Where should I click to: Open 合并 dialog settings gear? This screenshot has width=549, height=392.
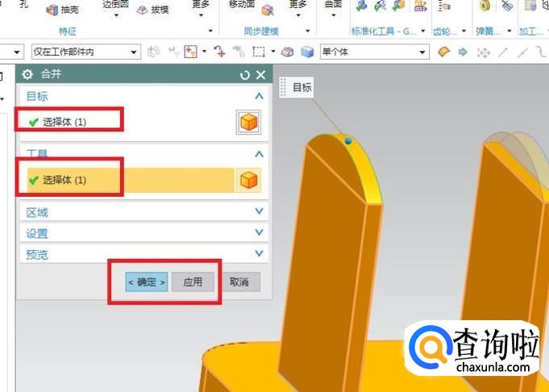coord(27,74)
